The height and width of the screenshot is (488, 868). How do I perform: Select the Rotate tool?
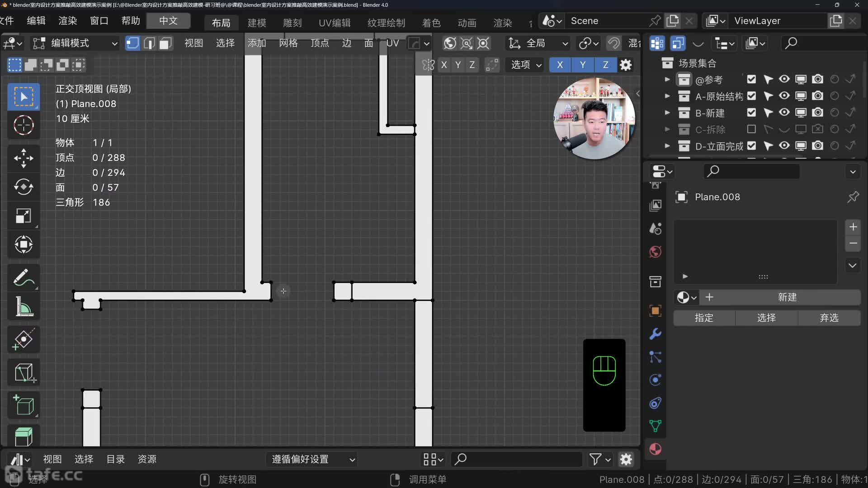[x=24, y=187]
